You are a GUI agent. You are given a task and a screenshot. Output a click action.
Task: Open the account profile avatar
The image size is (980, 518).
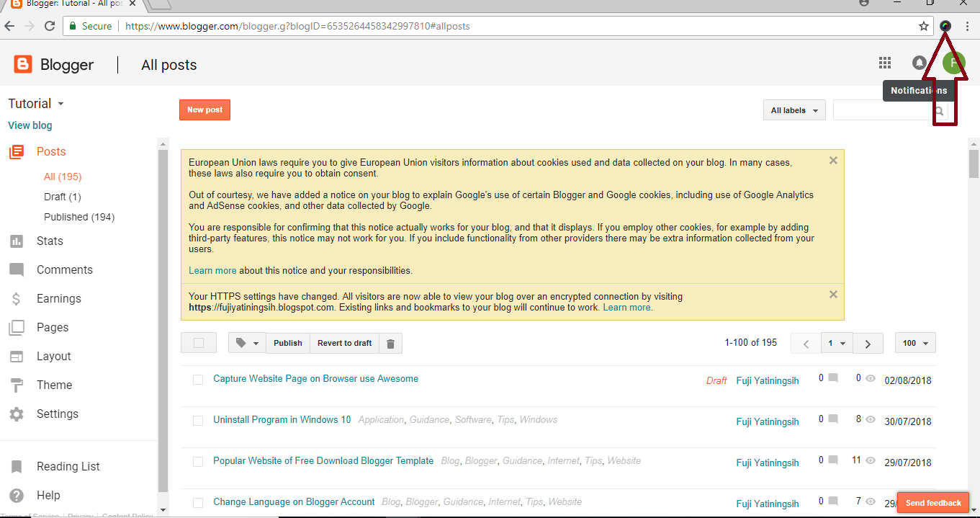tap(953, 63)
